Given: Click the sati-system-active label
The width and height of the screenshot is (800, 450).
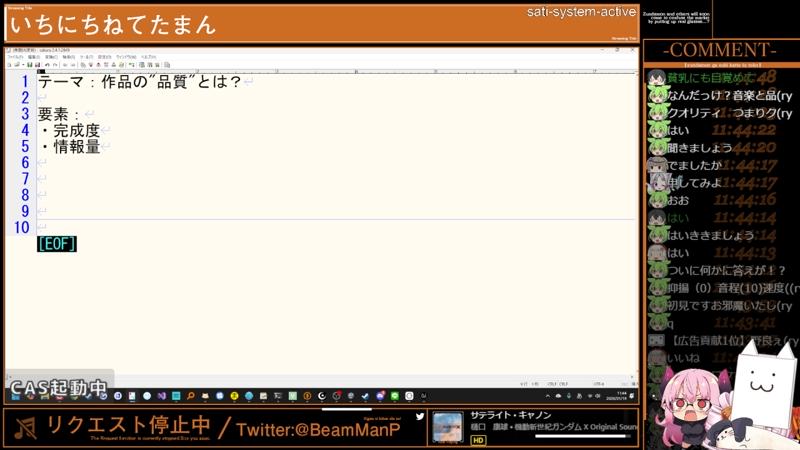Looking at the screenshot, I should (582, 12).
